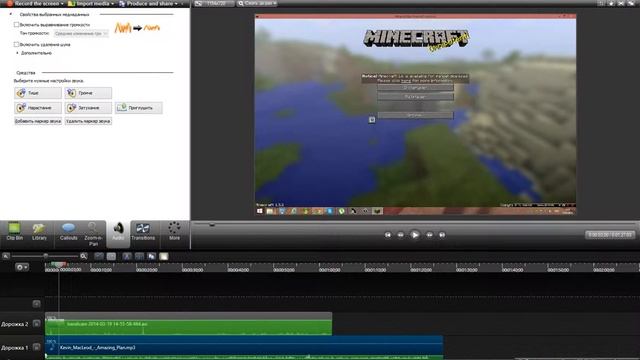Image resolution: width=640 pixels, height=360 pixels.
Task: Click the Paste icon on timeline toolbar
Action: pyautogui.click(x=164, y=256)
